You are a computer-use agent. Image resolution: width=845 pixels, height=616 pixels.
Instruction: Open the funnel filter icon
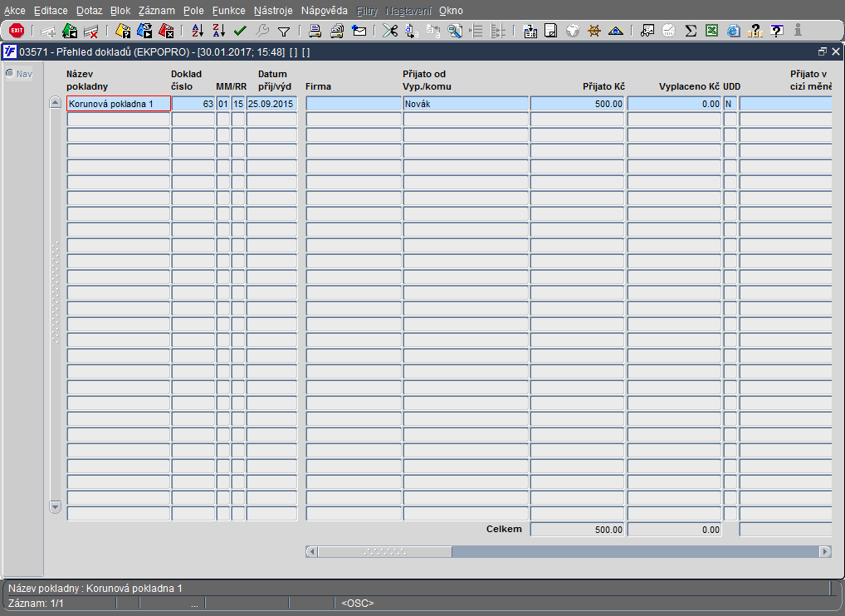(x=283, y=32)
